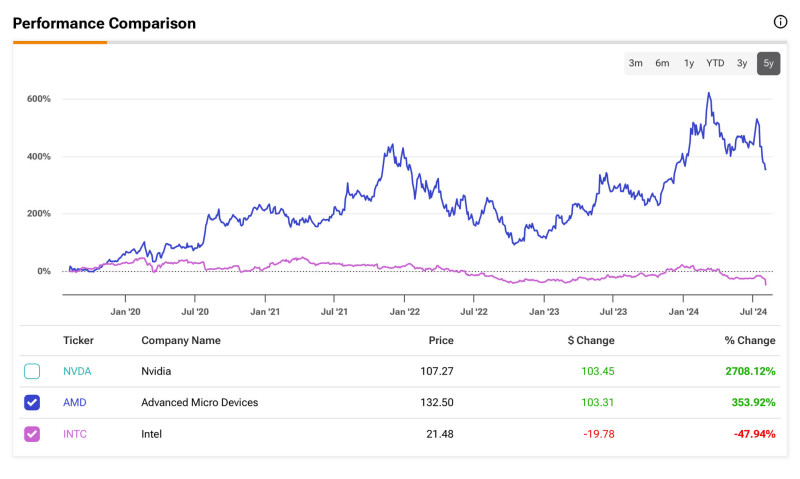
Task: Click the Company Name column header
Action: point(181,340)
